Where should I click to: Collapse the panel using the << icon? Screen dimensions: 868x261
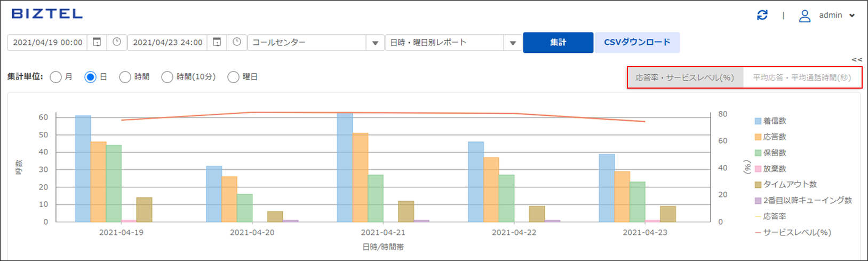(x=857, y=60)
